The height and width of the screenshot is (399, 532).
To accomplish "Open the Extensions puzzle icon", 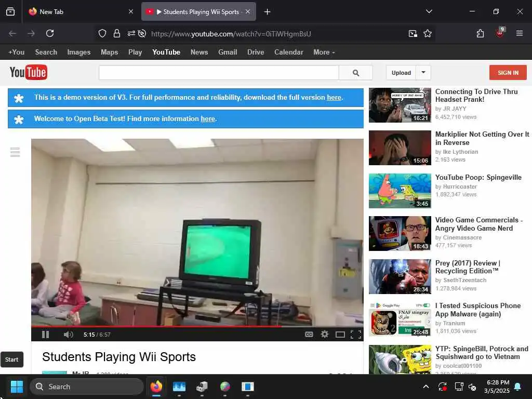I will point(480,33).
